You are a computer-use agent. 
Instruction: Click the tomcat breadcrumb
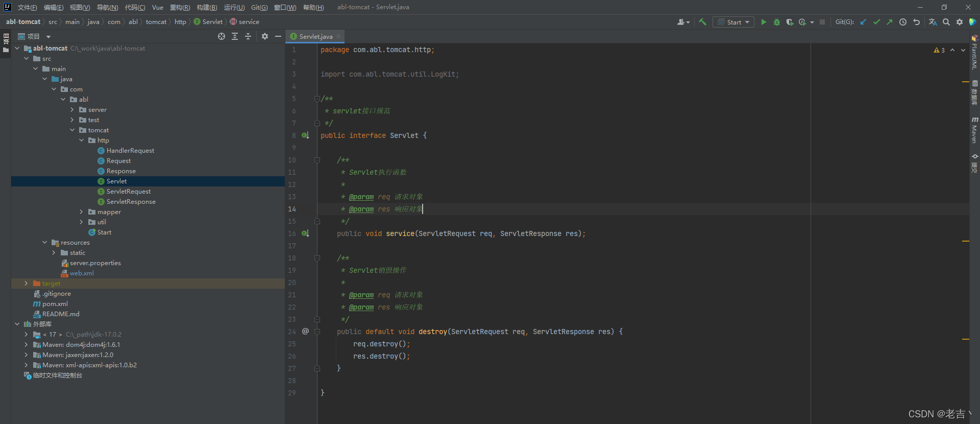point(156,22)
